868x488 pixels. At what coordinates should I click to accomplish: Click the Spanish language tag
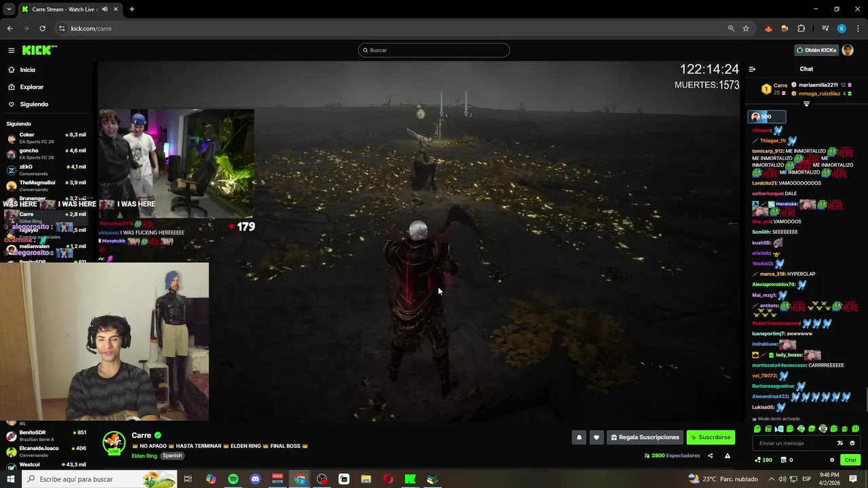(172, 455)
